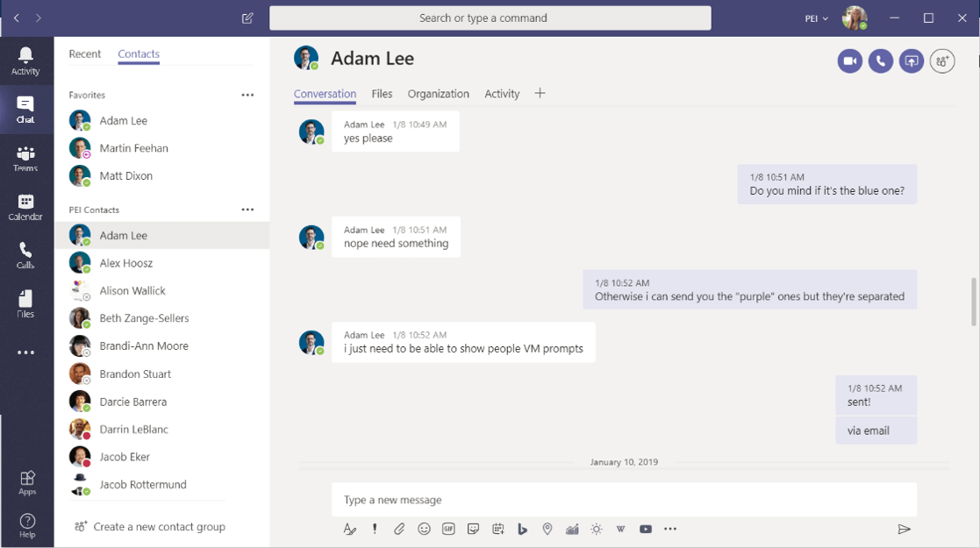Switch to the Files tab
This screenshot has height=548, width=980.
[382, 93]
